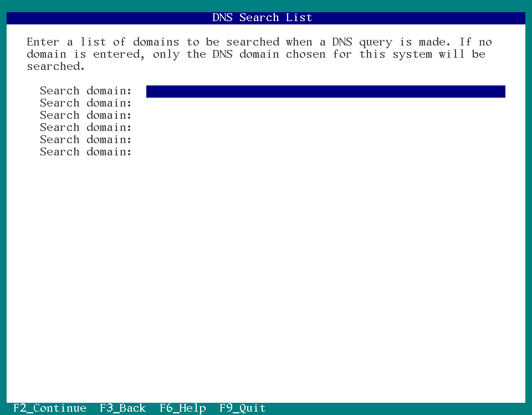Click the third Search domain label
Viewport: 532px width, 415px height.
click(x=85, y=115)
